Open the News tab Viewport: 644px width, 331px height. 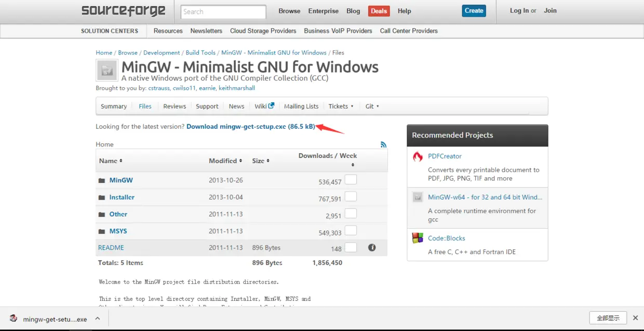point(236,106)
